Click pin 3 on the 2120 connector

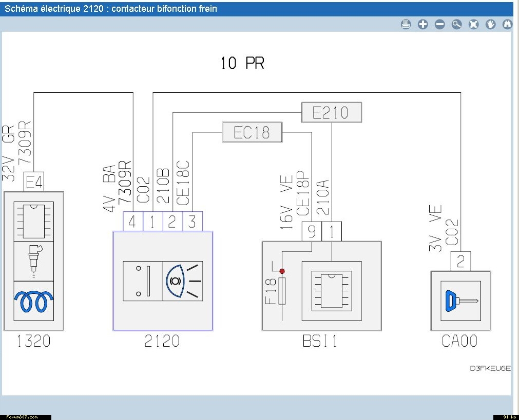193,222
